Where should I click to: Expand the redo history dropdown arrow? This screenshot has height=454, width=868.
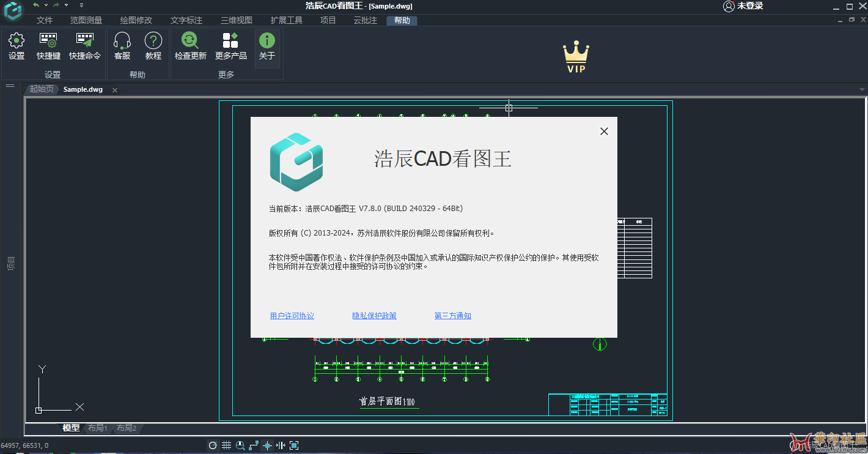tap(66, 5)
